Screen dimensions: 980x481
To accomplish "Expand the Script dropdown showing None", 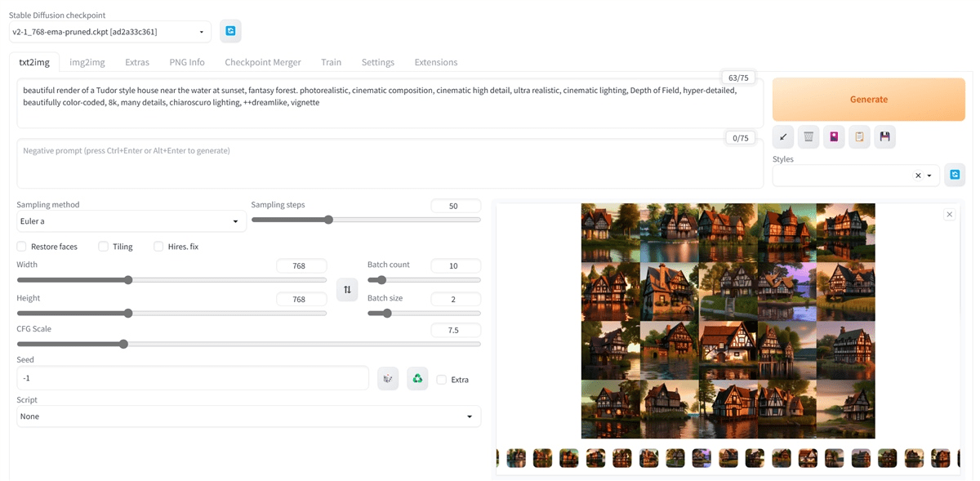I will pos(248,416).
